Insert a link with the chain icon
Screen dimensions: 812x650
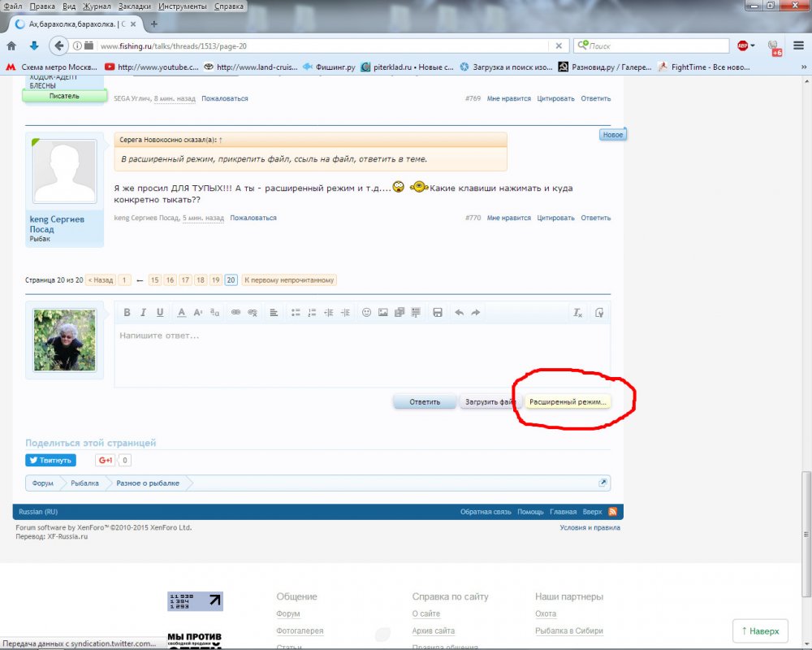tap(236, 313)
